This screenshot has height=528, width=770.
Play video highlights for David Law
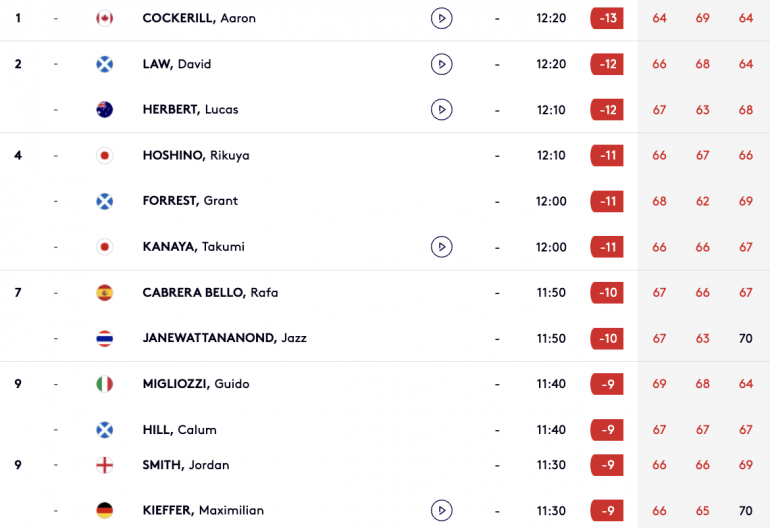(441, 64)
